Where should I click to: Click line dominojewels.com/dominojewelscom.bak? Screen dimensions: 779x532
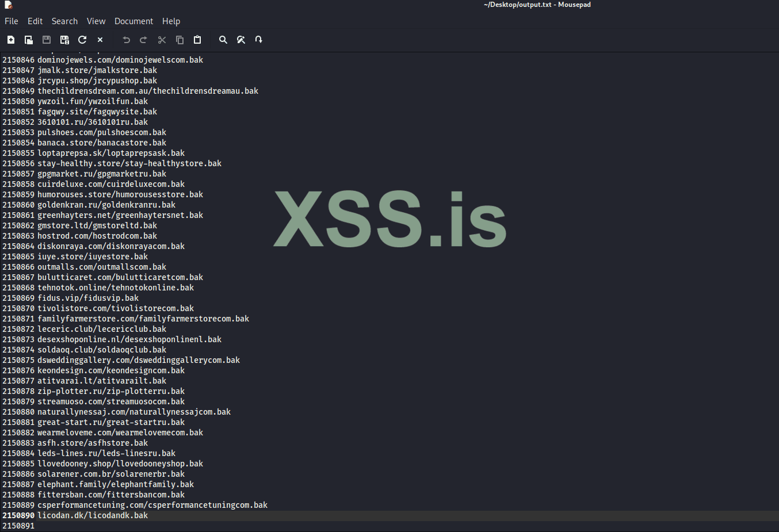120,60
